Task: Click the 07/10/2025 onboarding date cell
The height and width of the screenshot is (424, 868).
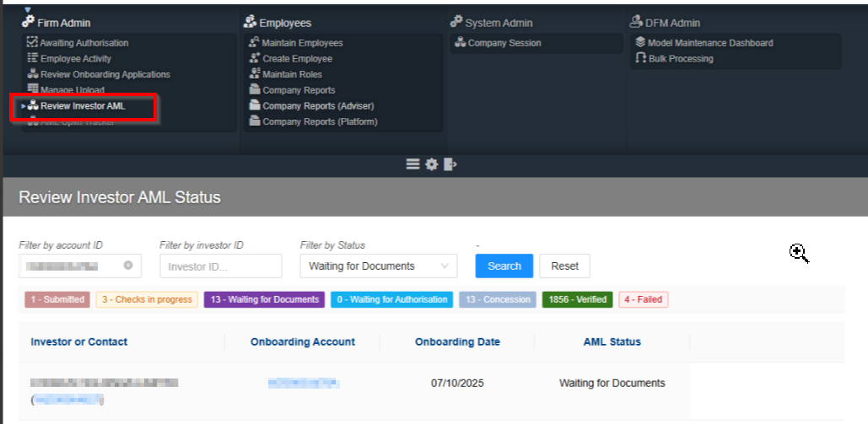Action: click(x=457, y=383)
